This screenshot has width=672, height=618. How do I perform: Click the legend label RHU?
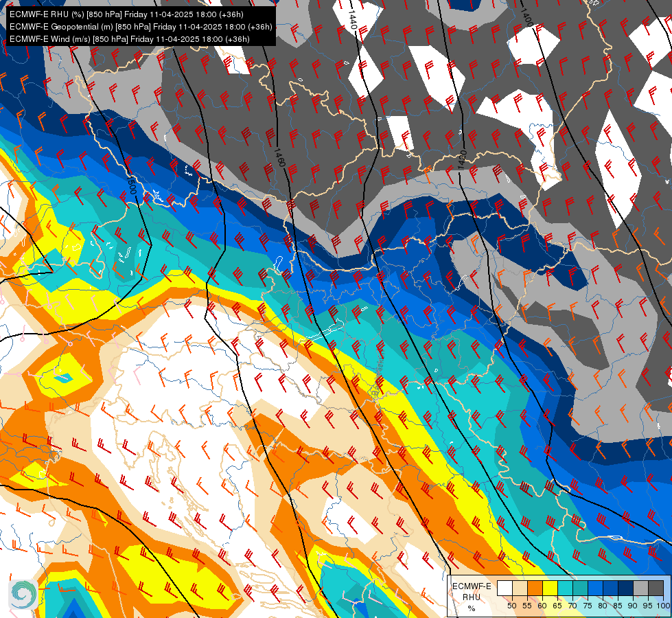[472, 597]
